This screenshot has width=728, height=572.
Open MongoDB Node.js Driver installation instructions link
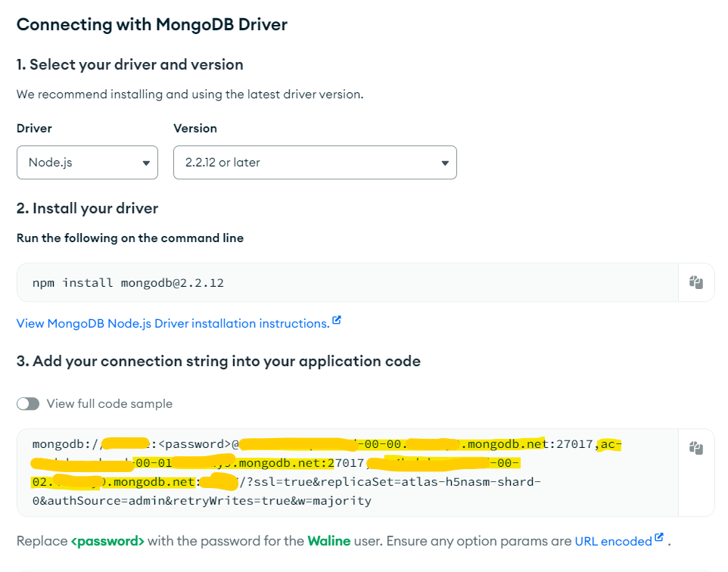coord(173,324)
